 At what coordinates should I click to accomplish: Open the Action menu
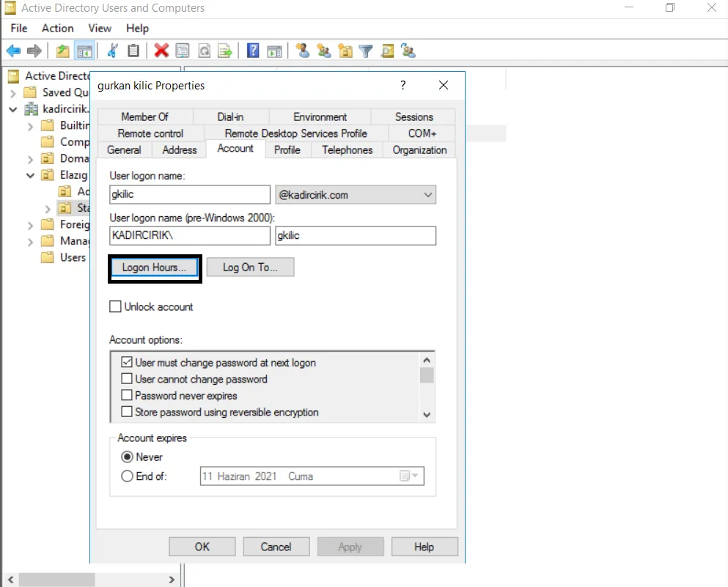[x=58, y=29]
